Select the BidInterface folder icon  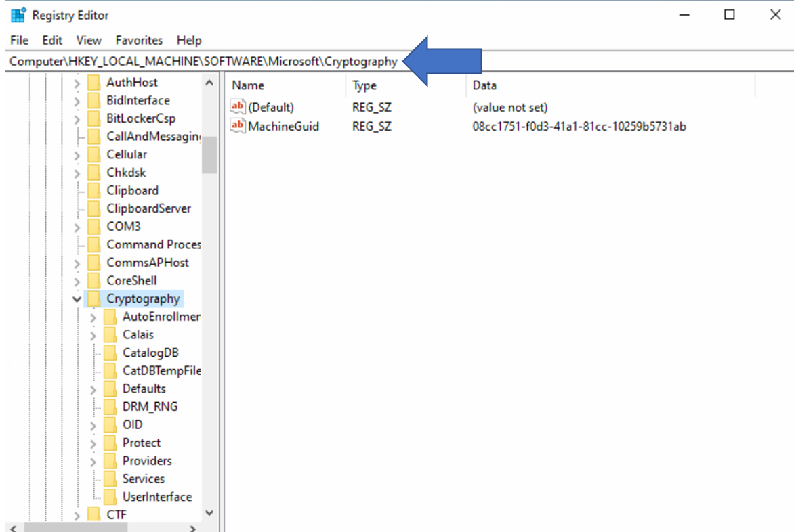[x=93, y=101]
